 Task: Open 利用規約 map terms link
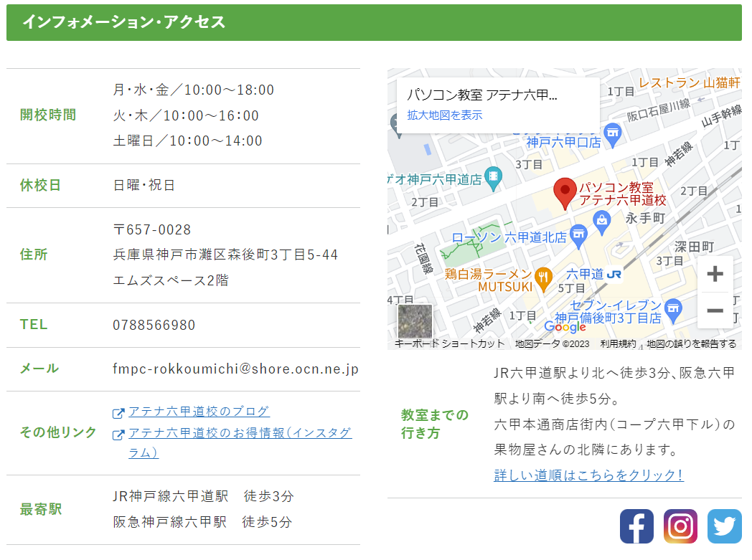(x=618, y=344)
